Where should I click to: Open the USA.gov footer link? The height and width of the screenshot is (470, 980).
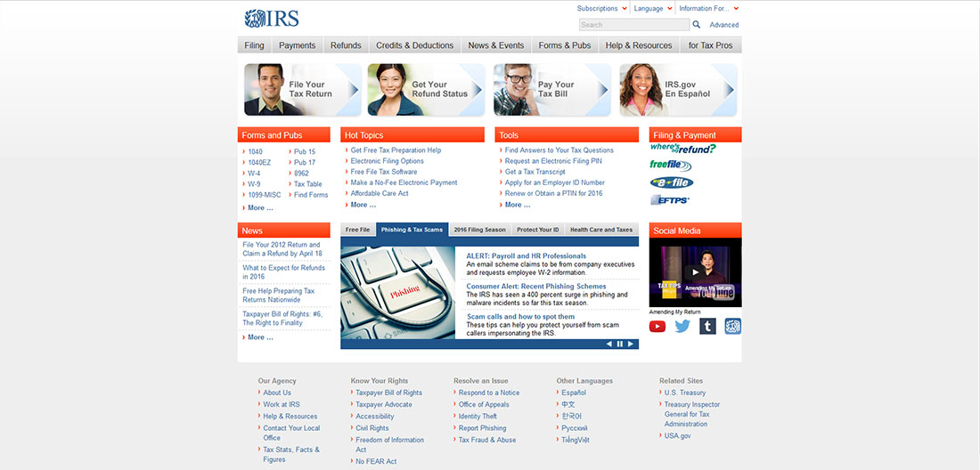tap(677, 435)
